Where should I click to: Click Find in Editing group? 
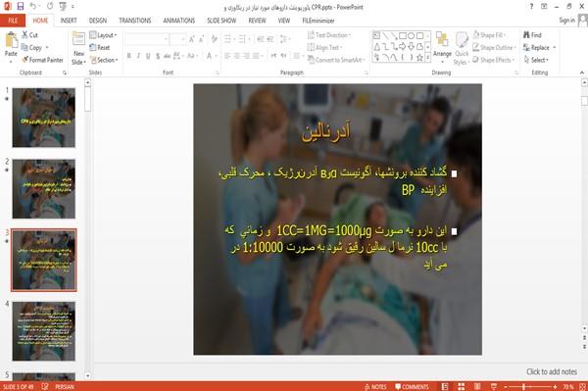click(x=532, y=35)
